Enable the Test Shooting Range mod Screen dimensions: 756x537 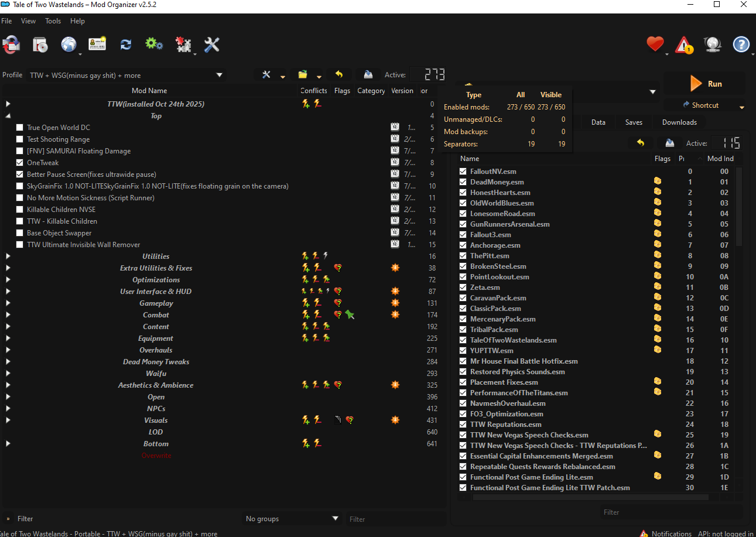pos(20,139)
